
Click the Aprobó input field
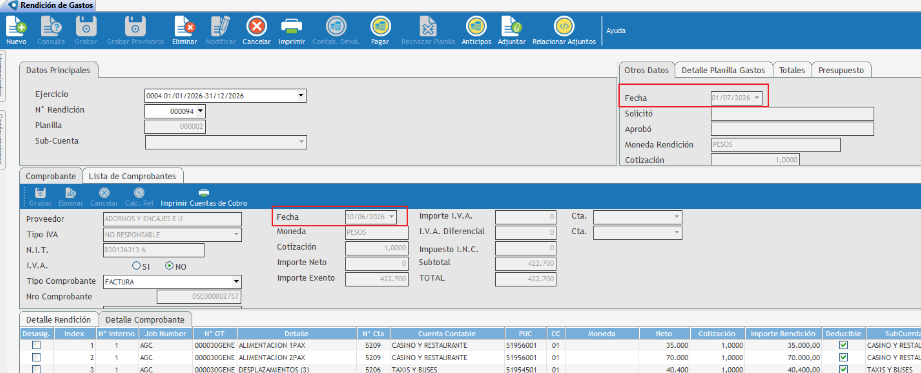pyautogui.click(x=792, y=129)
